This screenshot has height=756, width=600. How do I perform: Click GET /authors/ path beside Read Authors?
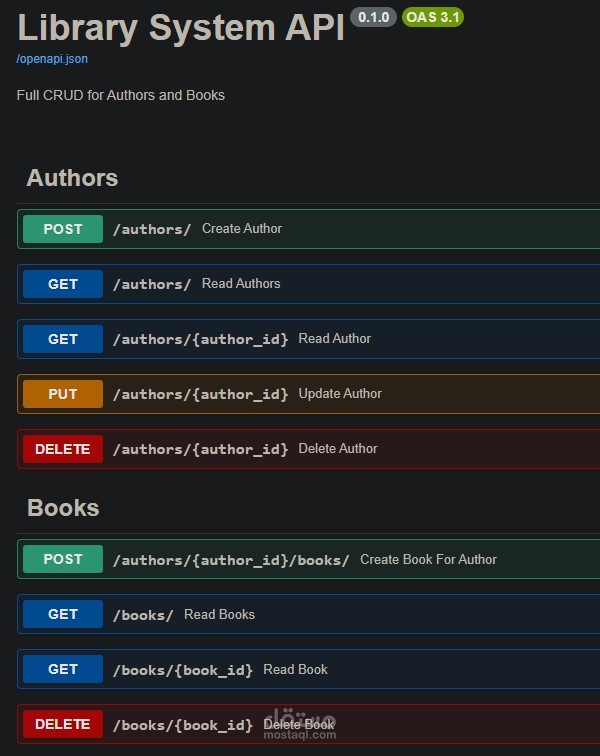[152, 284]
